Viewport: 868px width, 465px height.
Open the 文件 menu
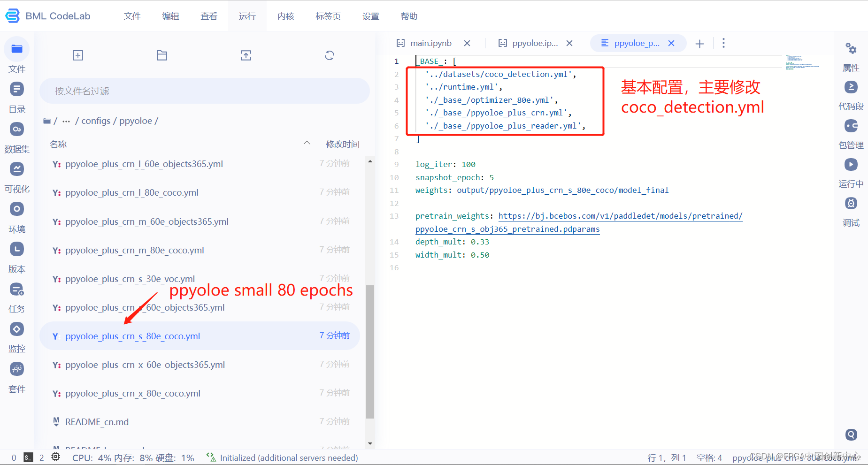coord(132,16)
